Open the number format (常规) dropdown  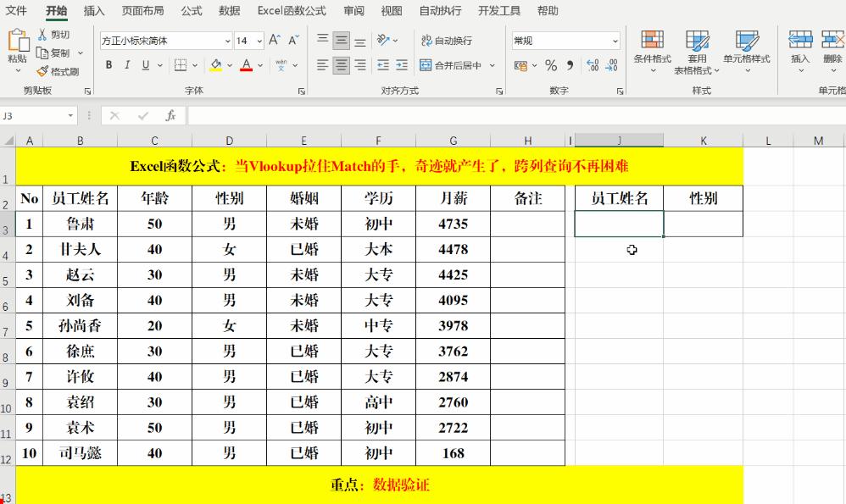pyautogui.click(x=616, y=40)
